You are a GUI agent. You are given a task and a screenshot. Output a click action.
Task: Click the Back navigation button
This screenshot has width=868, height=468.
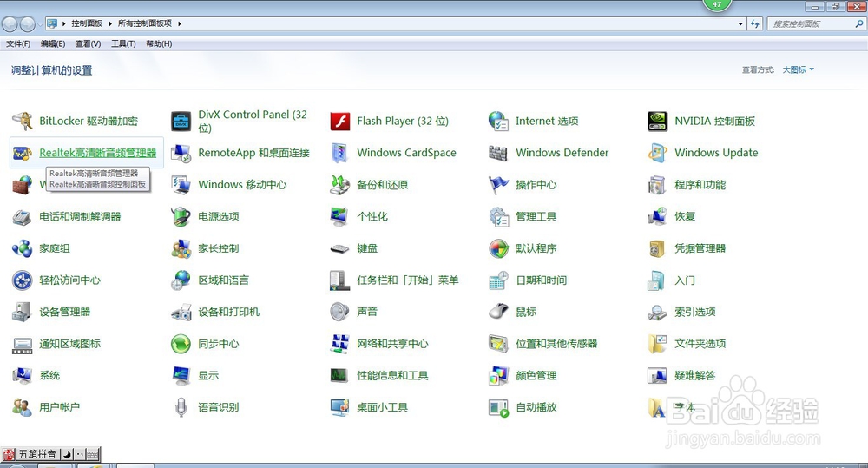(x=10, y=24)
